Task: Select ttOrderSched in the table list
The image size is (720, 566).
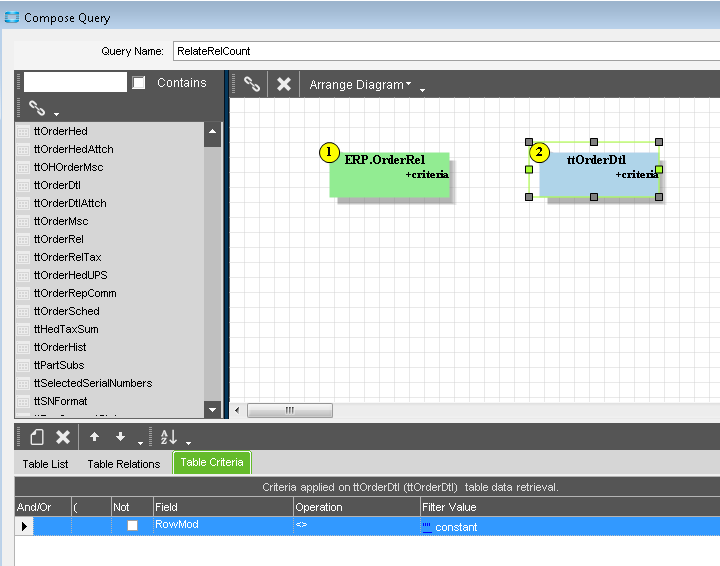Action: [x=67, y=311]
